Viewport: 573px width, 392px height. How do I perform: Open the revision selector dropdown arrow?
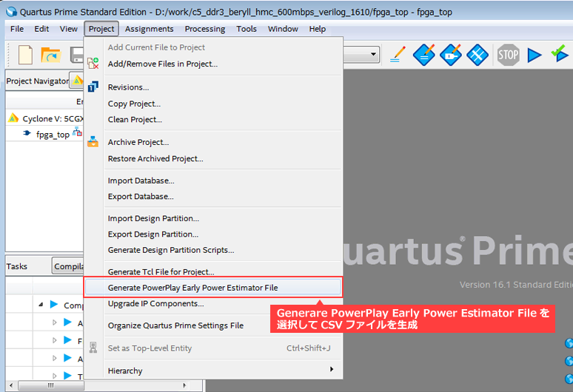[x=373, y=55]
